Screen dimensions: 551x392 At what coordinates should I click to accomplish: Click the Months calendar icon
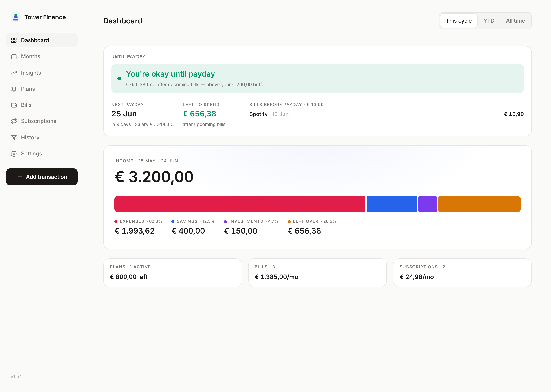point(14,56)
